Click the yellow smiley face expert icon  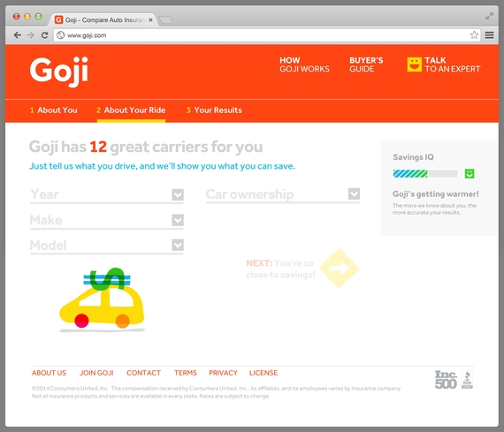[415, 64]
